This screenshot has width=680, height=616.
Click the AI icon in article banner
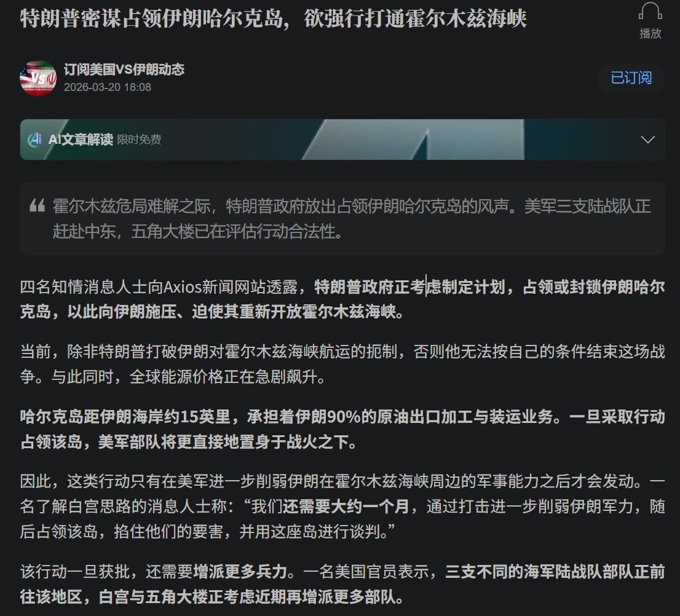tap(34, 140)
